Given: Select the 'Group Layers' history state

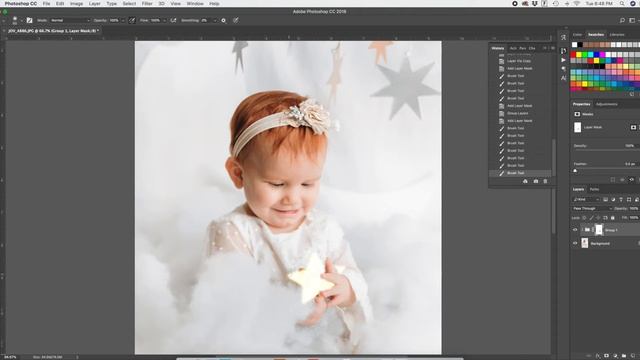Looking at the screenshot, I should [x=519, y=113].
